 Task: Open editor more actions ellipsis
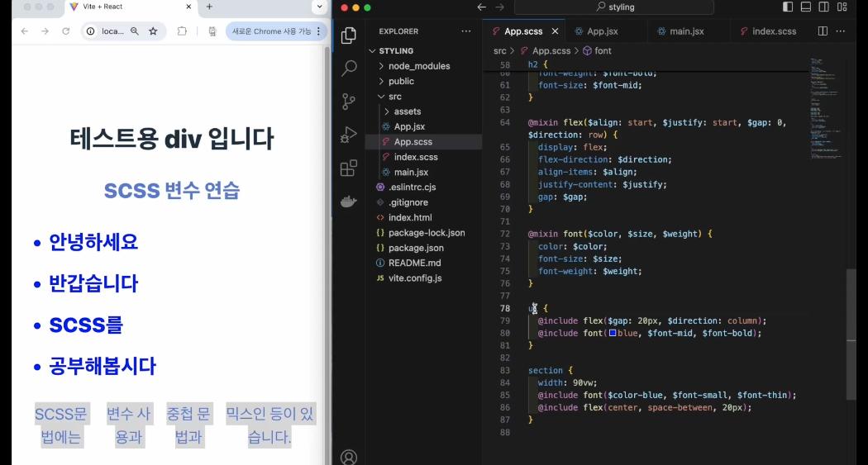click(x=841, y=31)
